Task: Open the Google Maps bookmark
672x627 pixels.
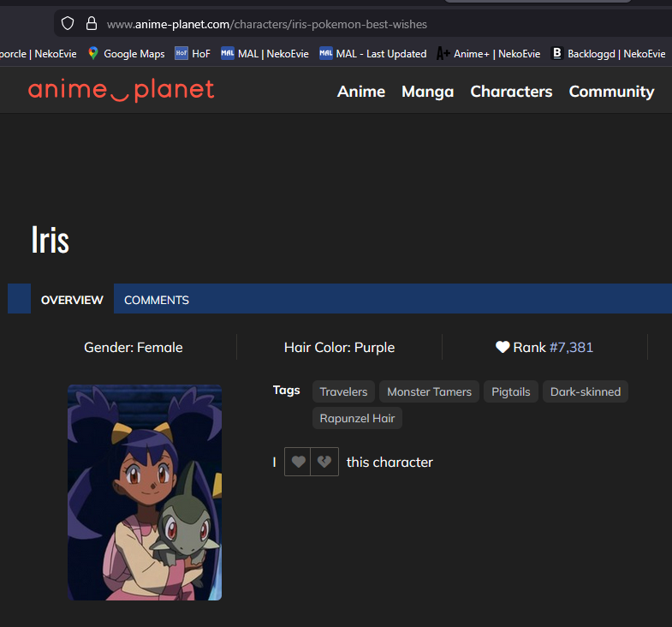Action: click(127, 54)
